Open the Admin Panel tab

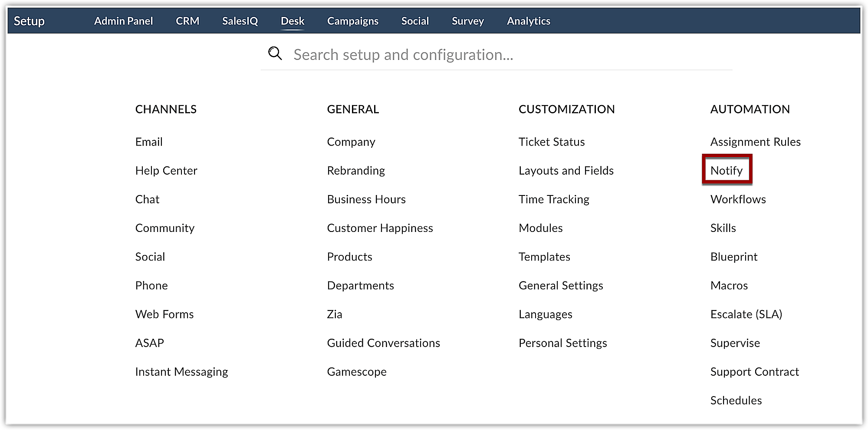click(123, 21)
